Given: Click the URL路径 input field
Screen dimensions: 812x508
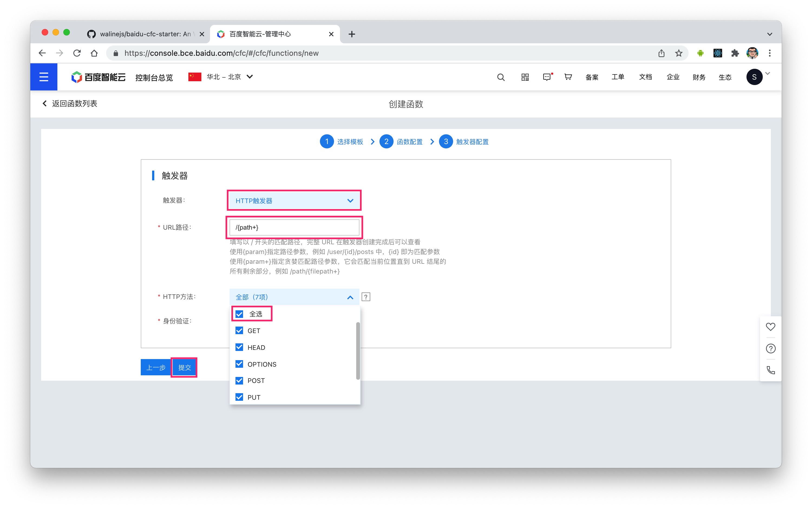Looking at the screenshot, I should pos(294,227).
